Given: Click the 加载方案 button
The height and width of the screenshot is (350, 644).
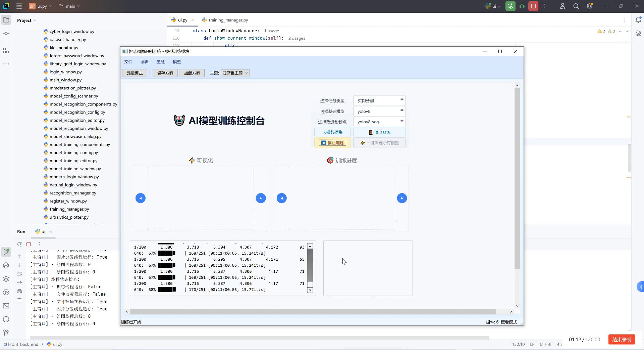Looking at the screenshot, I should [x=192, y=73].
